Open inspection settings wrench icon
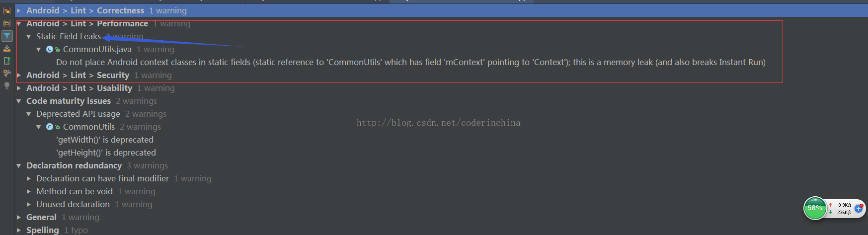 7,73
